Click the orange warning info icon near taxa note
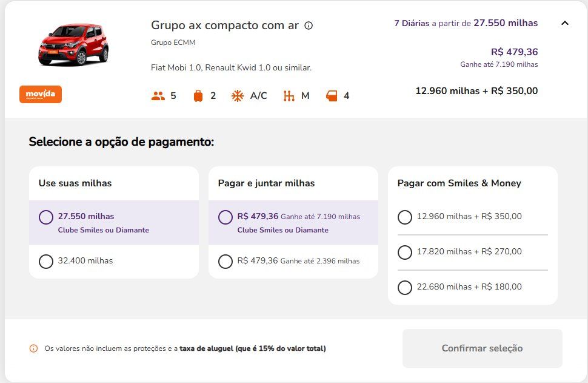This screenshot has width=588, height=383. coord(33,348)
